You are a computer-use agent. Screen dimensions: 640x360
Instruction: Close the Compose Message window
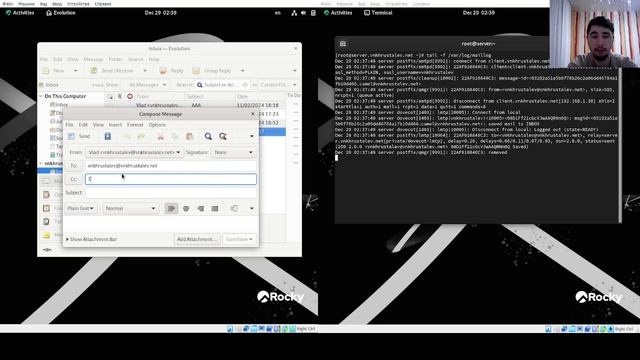coord(253,114)
